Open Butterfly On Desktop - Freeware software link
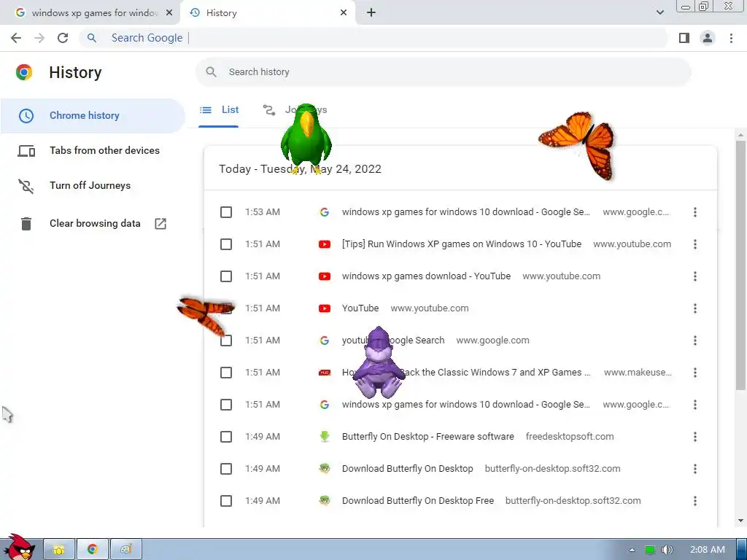The height and width of the screenshot is (560, 747). (x=427, y=437)
